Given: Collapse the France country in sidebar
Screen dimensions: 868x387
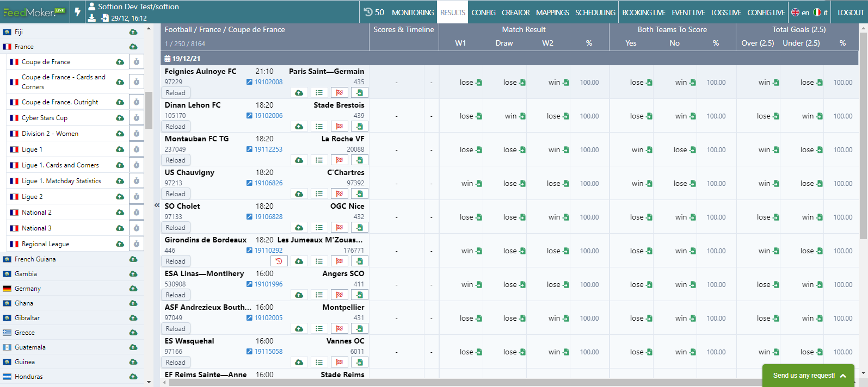Looking at the screenshot, I should tap(24, 47).
